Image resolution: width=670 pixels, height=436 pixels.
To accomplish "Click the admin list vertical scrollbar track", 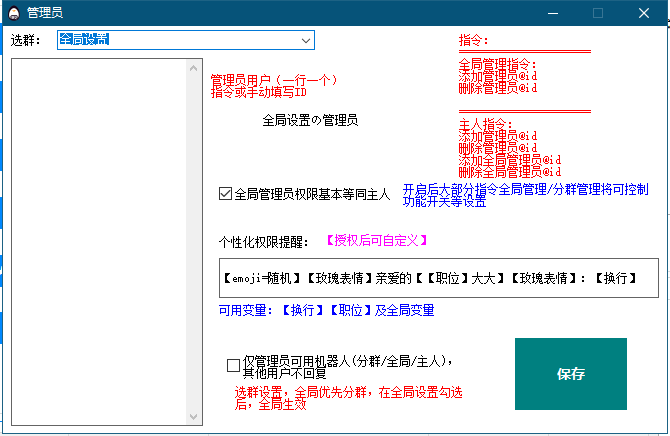I will pos(197,240).
